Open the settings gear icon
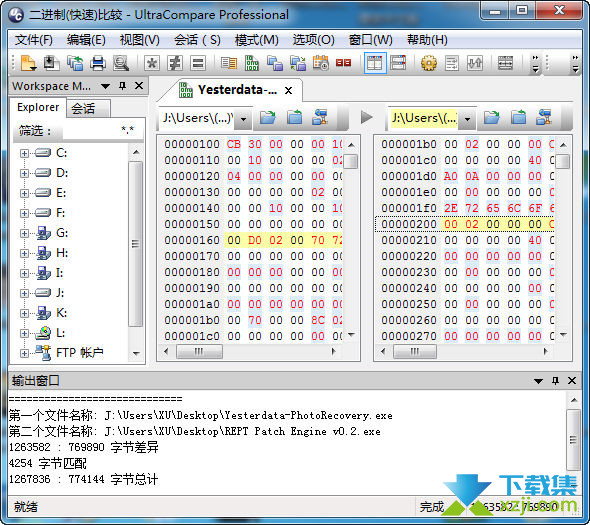The width and height of the screenshot is (590, 525). click(429, 63)
